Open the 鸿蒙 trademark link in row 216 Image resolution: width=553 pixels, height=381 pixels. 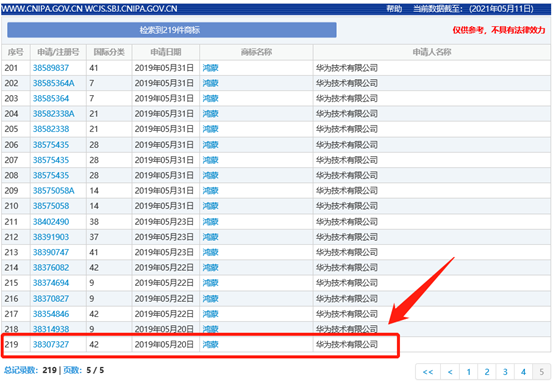click(211, 299)
